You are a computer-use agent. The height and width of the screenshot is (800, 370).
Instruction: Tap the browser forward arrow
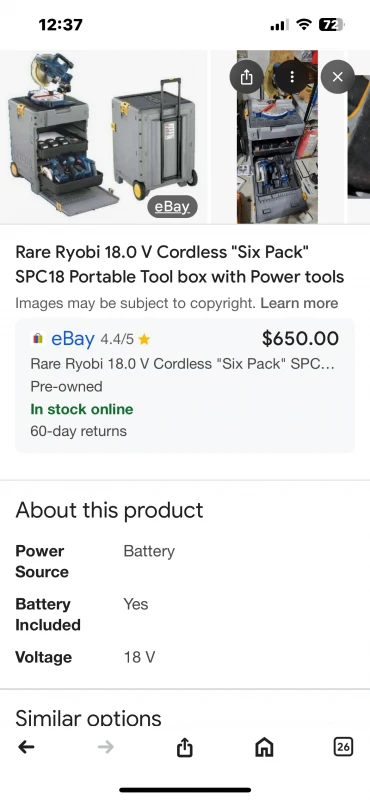[106, 747]
